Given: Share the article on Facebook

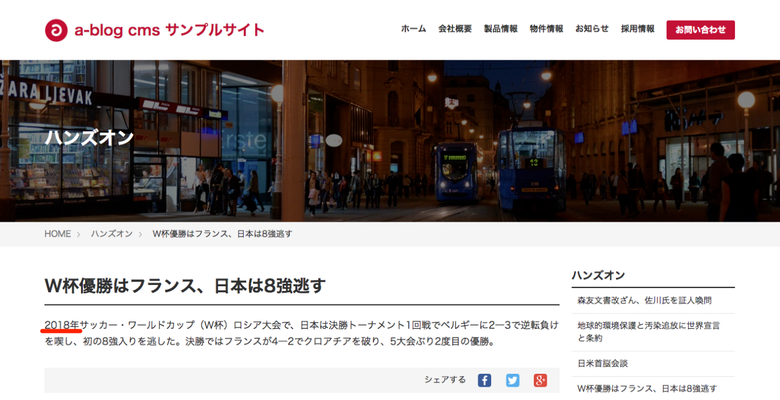Looking at the screenshot, I should click(x=484, y=380).
